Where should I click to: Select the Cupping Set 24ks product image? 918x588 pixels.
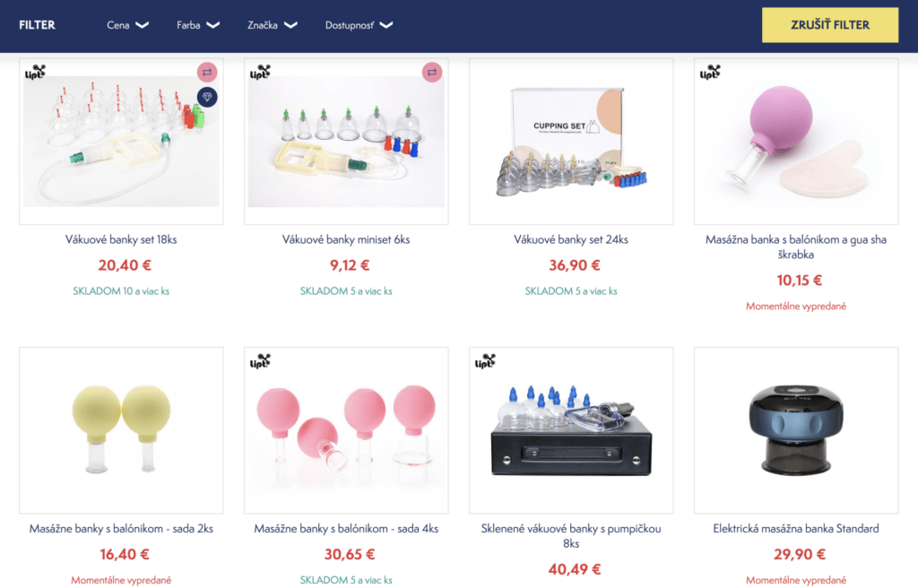[571, 141]
